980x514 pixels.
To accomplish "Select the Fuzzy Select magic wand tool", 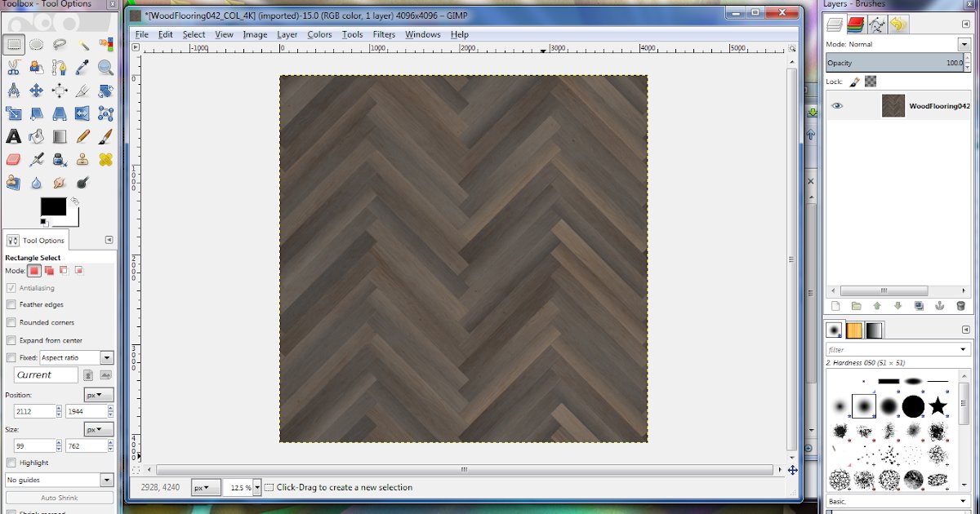I will tap(82, 45).
